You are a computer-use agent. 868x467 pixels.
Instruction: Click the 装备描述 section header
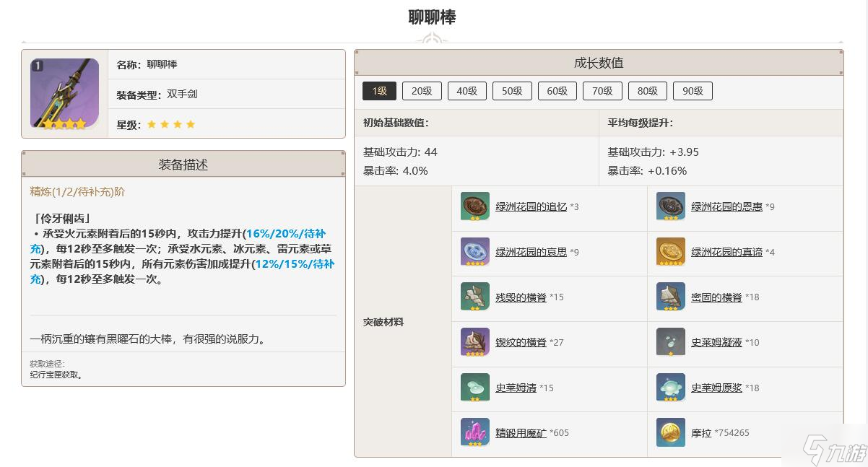[183, 165]
